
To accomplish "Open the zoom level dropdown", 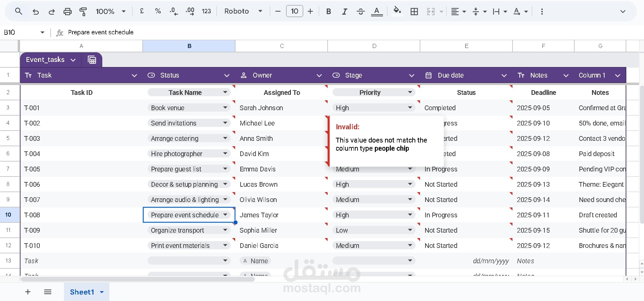I will tap(111, 11).
